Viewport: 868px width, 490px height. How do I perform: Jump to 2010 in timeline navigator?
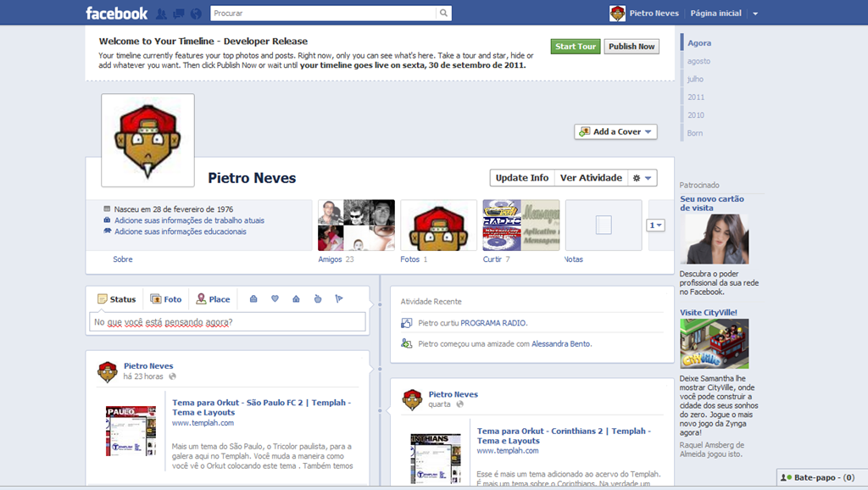(696, 115)
